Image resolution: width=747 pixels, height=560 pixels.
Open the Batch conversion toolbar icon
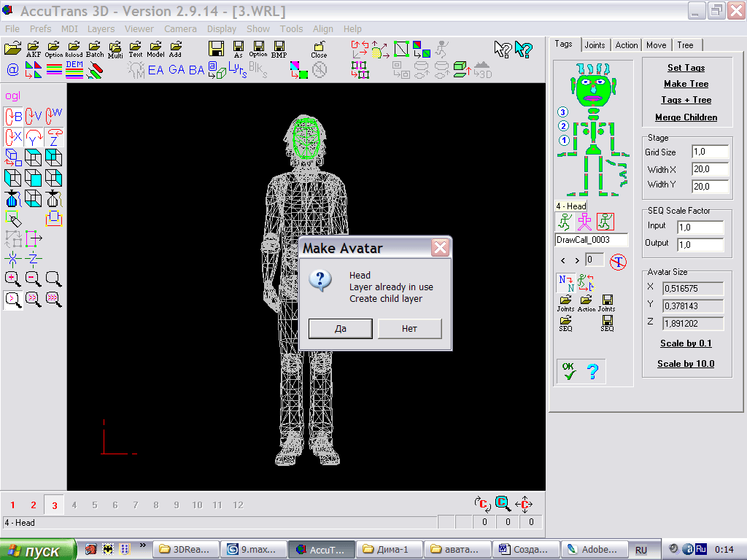(95, 50)
